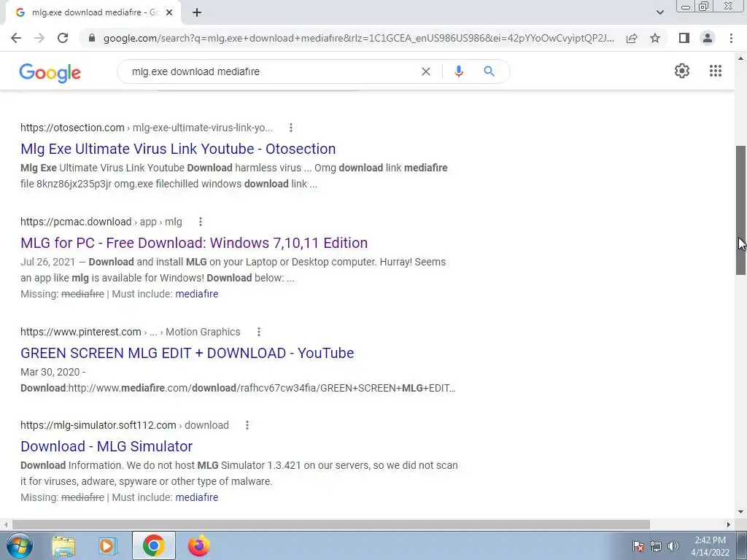Click the horizontal scrollbar right arrow
747x560 pixels.
(x=728, y=524)
